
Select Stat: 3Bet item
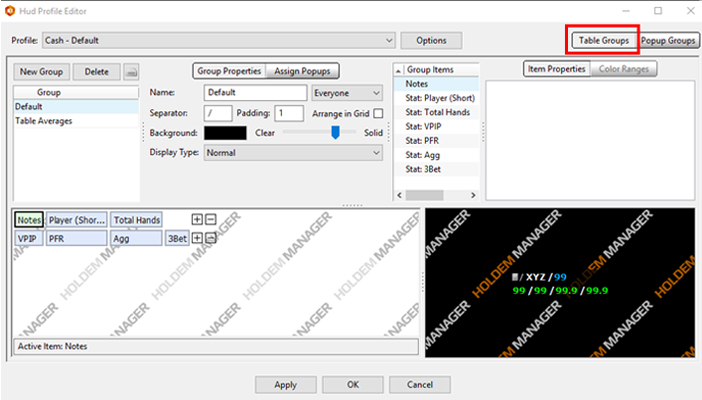click(x=437, y=169)
